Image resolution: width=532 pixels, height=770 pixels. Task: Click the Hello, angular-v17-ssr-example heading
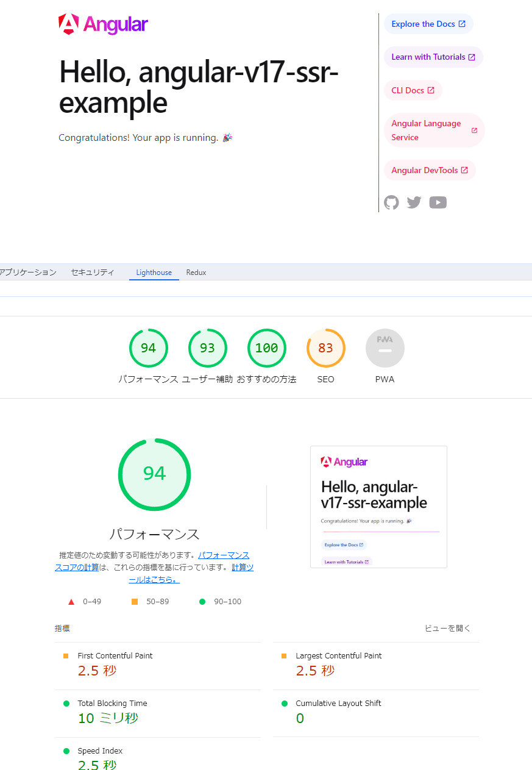click(199, 87)
